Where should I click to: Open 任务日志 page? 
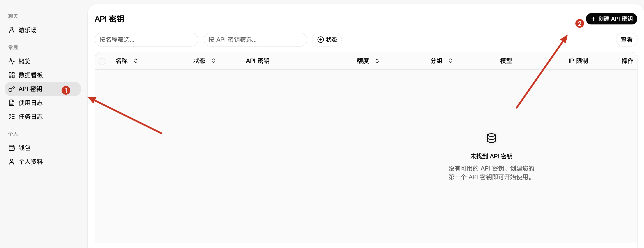pos(43,117)
